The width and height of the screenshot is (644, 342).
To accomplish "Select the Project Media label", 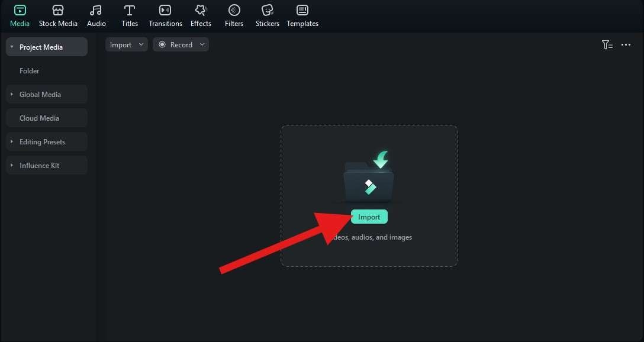I will pyautogui.click(x=41, y=47).
